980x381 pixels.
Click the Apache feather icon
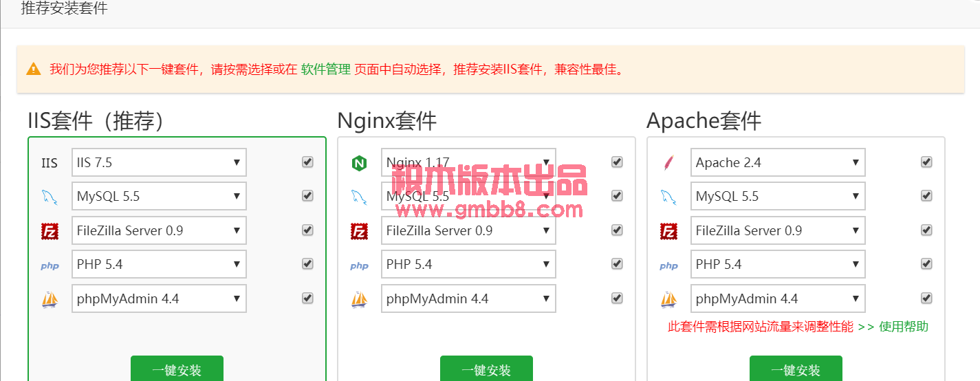click(x=668, y=163)
